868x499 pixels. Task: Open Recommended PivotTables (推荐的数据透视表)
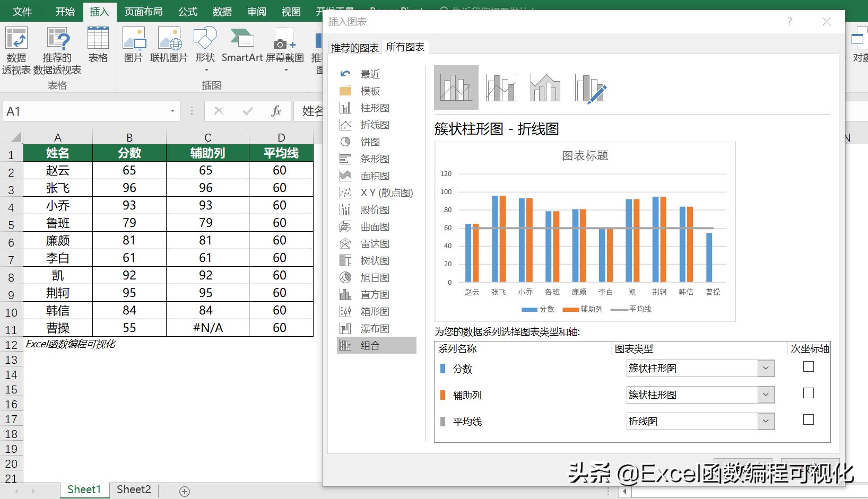[x=57, y=50]
